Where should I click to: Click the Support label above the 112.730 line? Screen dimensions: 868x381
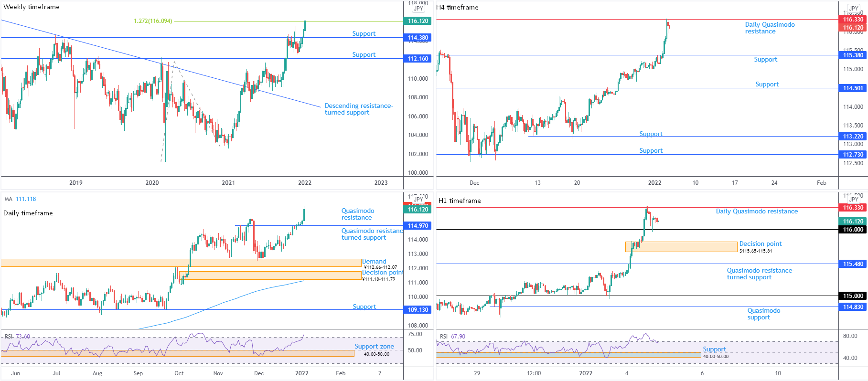pos(651,151)
